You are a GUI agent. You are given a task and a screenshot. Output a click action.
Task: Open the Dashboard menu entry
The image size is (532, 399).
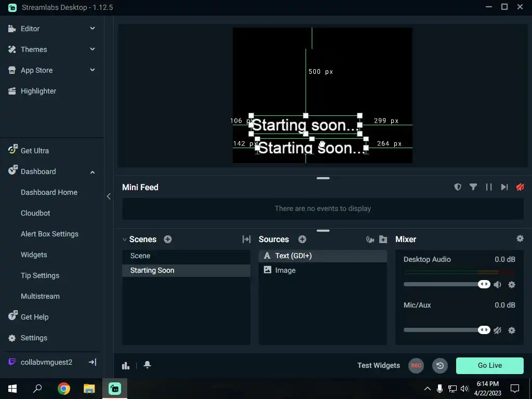click(x=38, y=171)
